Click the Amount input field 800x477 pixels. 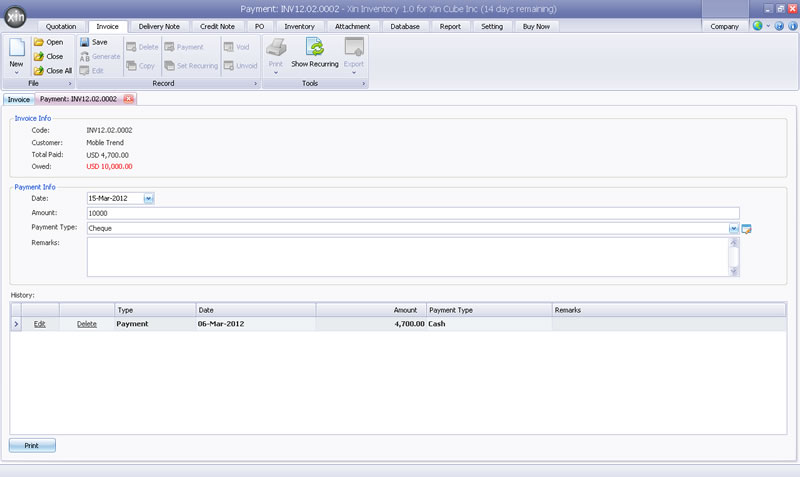coord(413,213)
